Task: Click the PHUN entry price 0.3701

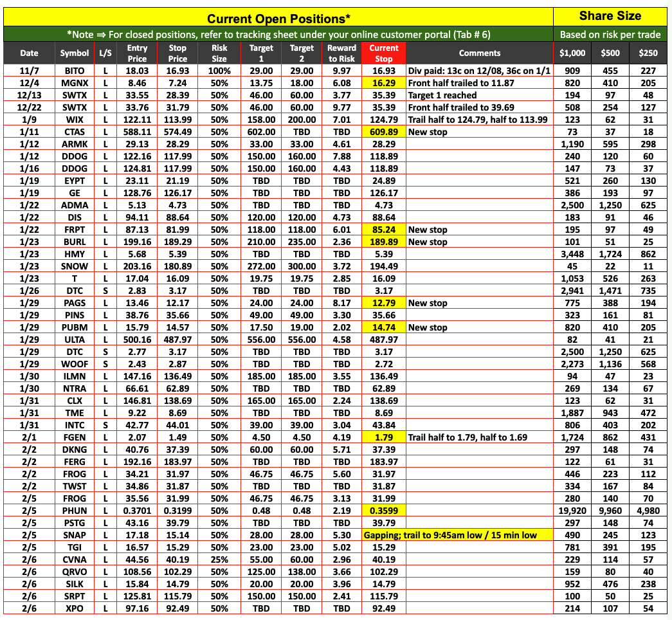Action: point(137,511)
